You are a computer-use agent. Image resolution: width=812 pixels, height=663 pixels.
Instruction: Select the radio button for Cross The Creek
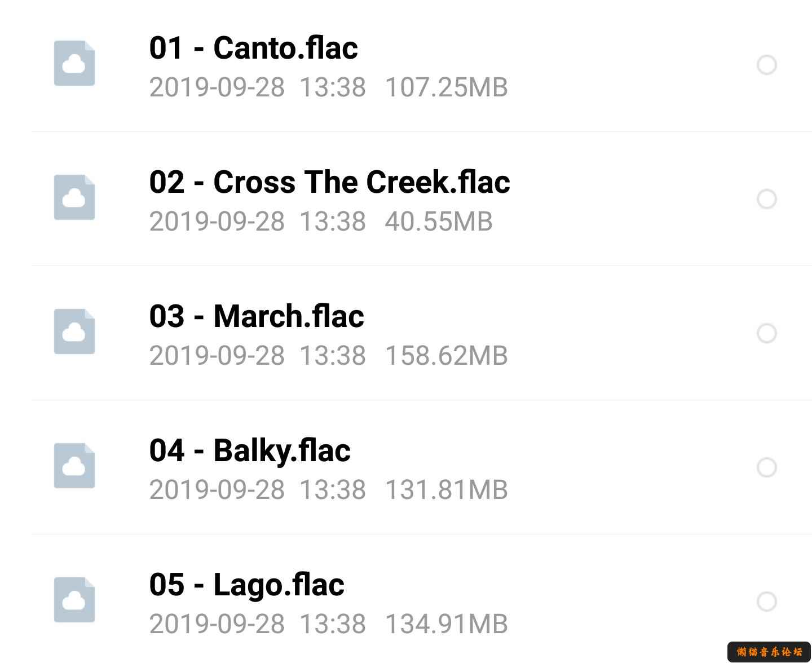767,199
